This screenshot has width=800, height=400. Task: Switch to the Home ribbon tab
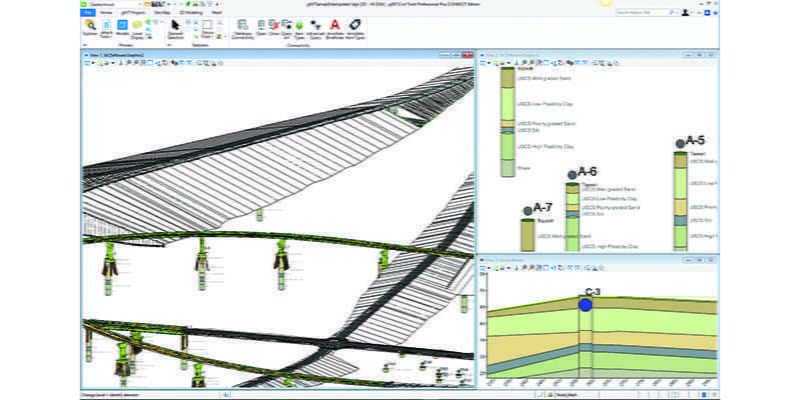pyautogui.click(x=106, y=14)
